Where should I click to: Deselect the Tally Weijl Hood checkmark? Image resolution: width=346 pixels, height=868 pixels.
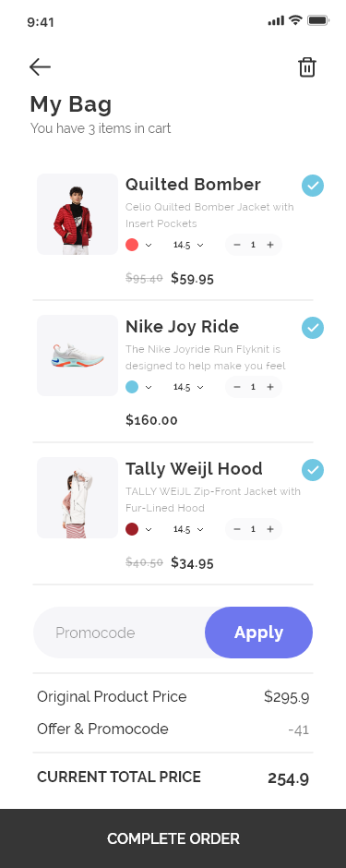(313, 470)
